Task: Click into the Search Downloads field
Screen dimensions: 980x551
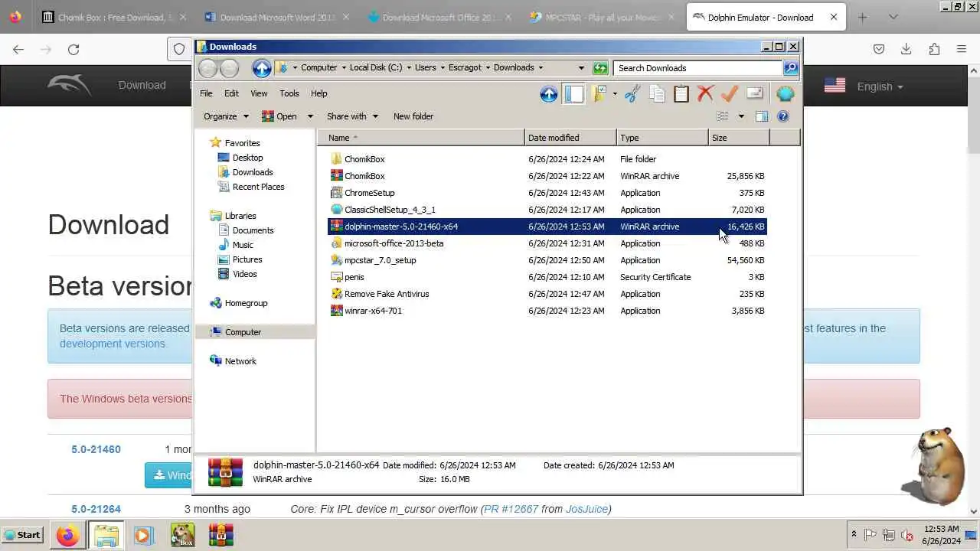Action: [x=697, y=68]
